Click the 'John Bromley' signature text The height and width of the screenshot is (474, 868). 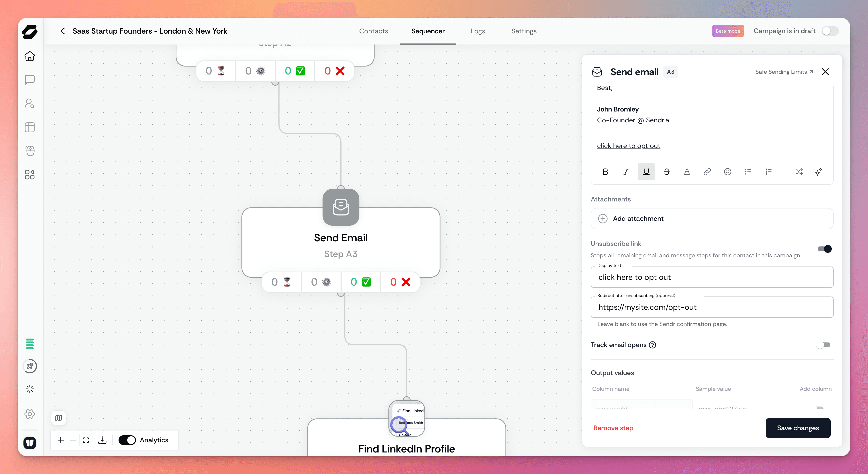618,109
